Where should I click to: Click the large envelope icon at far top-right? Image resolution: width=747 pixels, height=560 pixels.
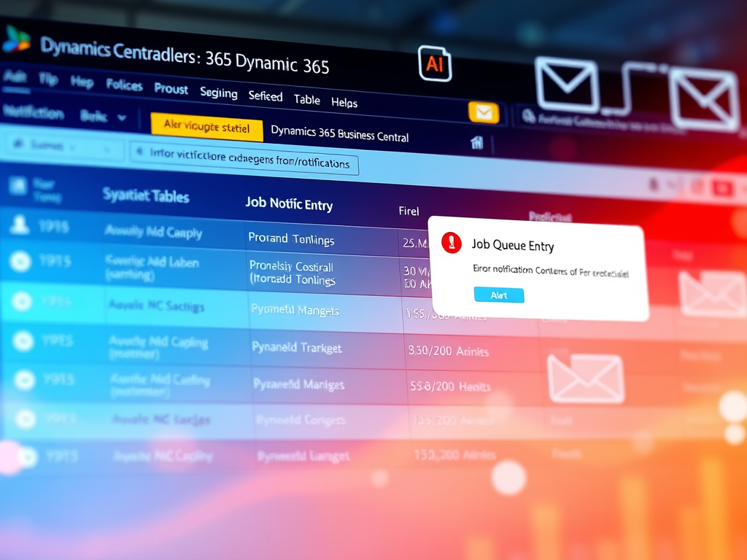703,98
